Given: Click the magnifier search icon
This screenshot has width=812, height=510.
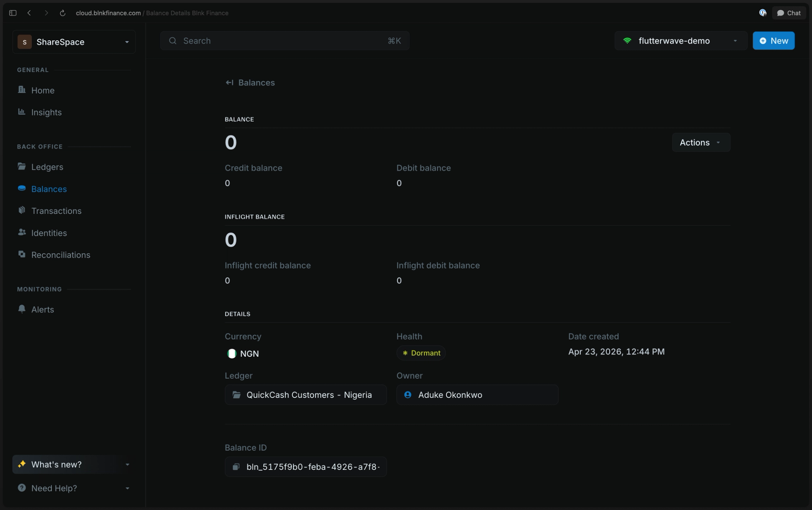Looking at the screenshot, I should tap(173, 41).
